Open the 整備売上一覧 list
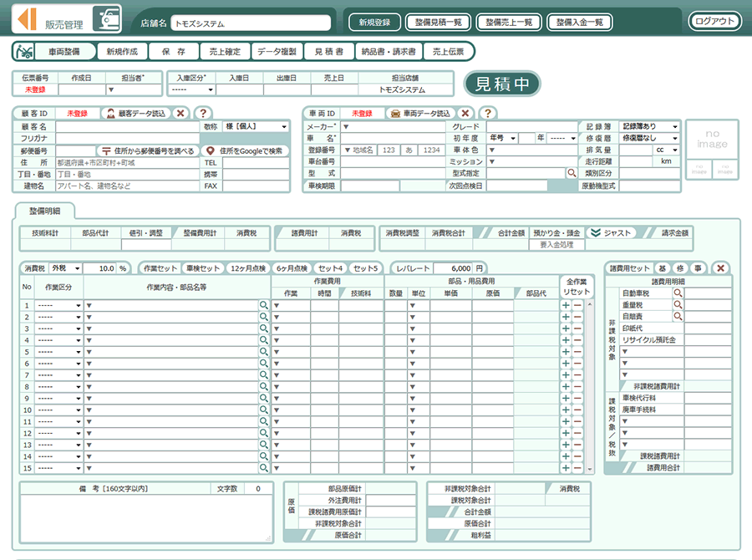This screenshot has width=752, height=560. pyautogui.click(x=509, y=22)
